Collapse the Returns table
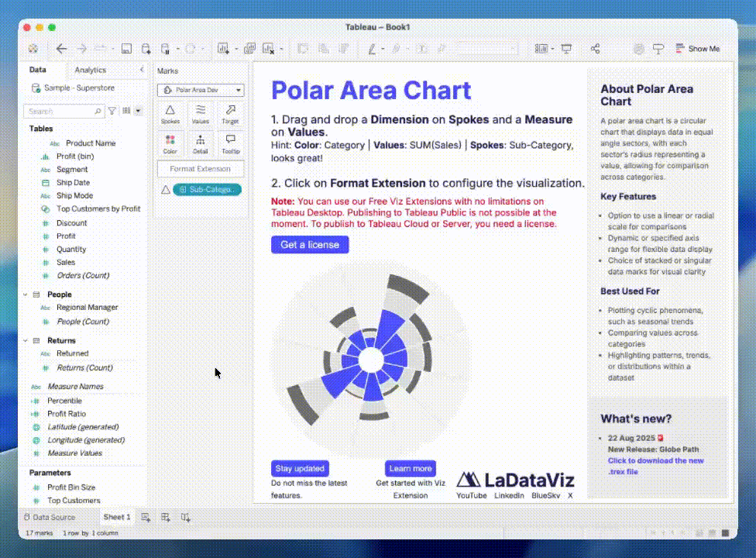 26,340
